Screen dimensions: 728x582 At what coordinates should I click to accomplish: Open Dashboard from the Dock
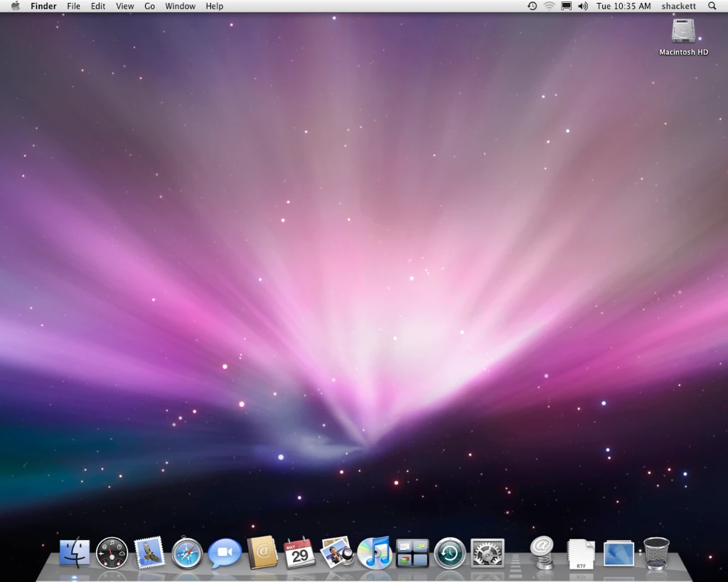coord(112,552)
